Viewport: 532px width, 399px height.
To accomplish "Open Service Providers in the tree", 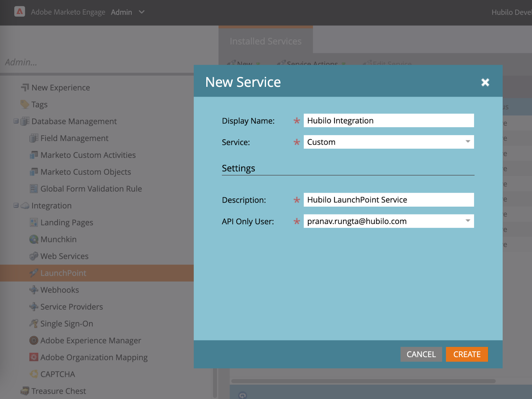I will pos(72,307).
